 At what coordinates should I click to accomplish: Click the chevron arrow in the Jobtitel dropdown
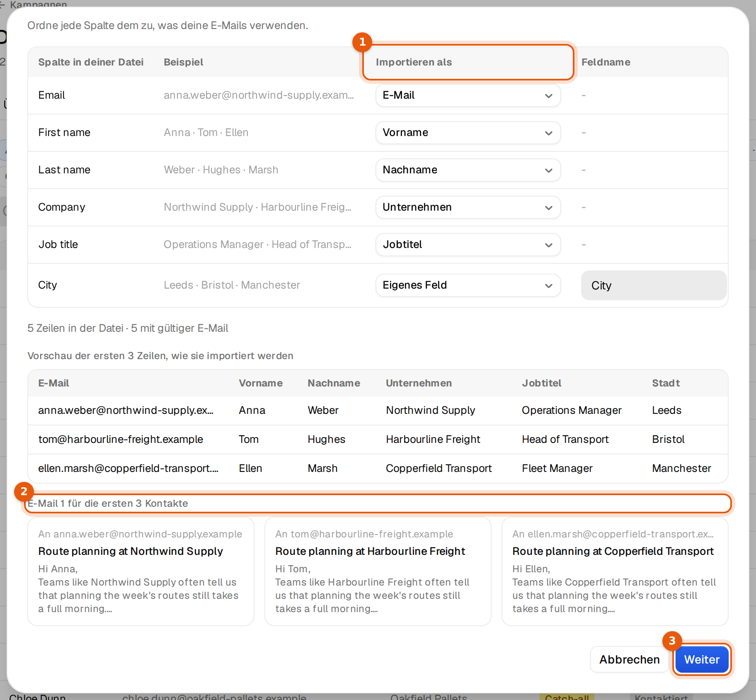[x=549, y=245]
